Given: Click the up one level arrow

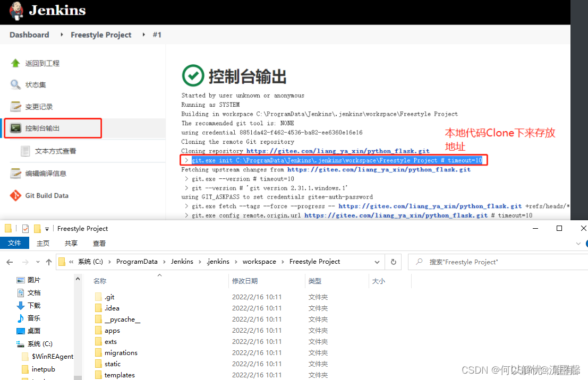Looking at the screenshot, I should (x=49, y=262).
